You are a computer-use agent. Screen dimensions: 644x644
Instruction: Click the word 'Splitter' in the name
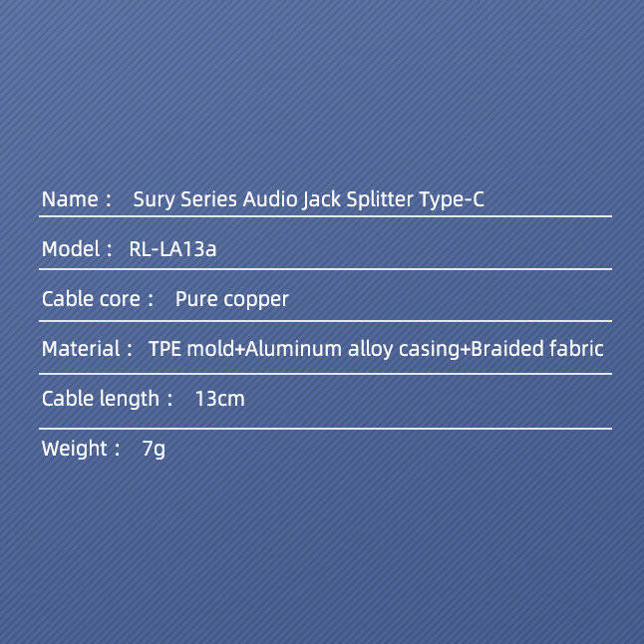point(380,199)
